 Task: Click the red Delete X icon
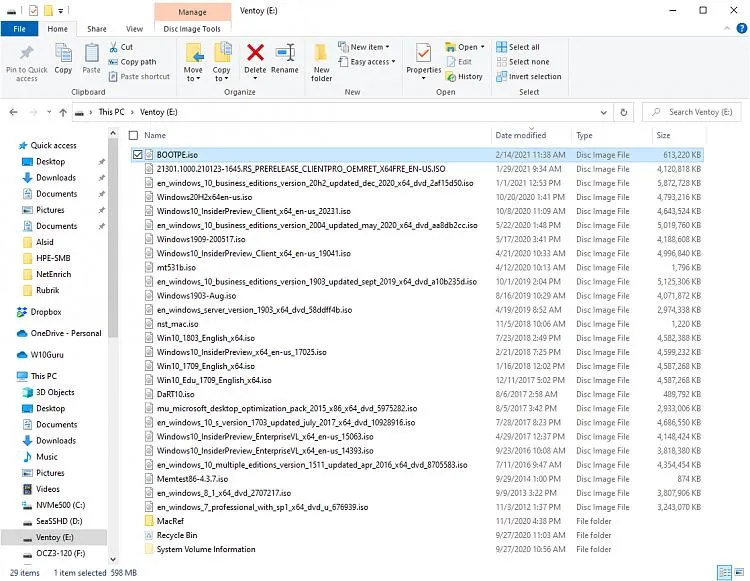click(x=255, y=53)
